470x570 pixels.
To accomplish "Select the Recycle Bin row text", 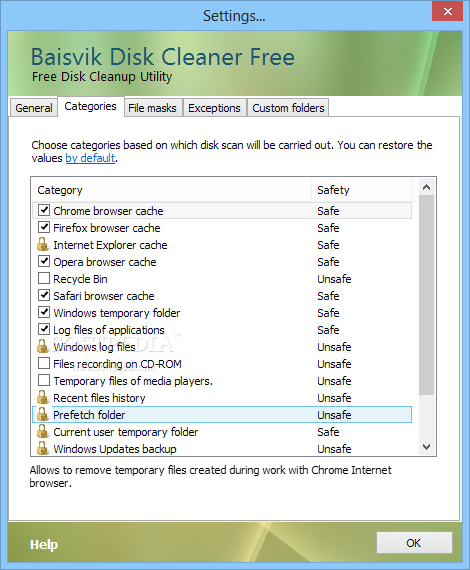I will (x=80, y=279).
